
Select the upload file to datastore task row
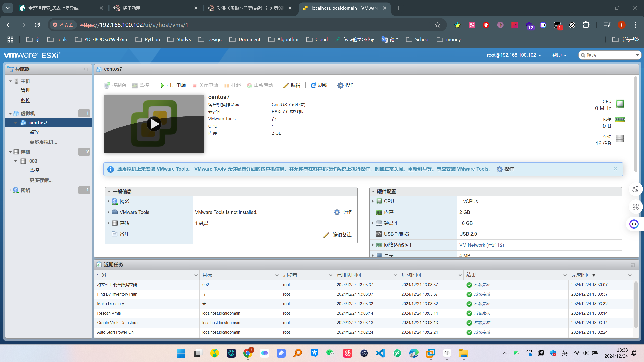pos(364,285)
